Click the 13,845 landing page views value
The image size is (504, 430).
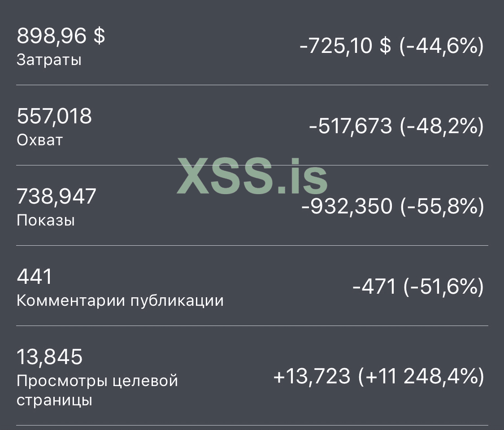(50, 357)
